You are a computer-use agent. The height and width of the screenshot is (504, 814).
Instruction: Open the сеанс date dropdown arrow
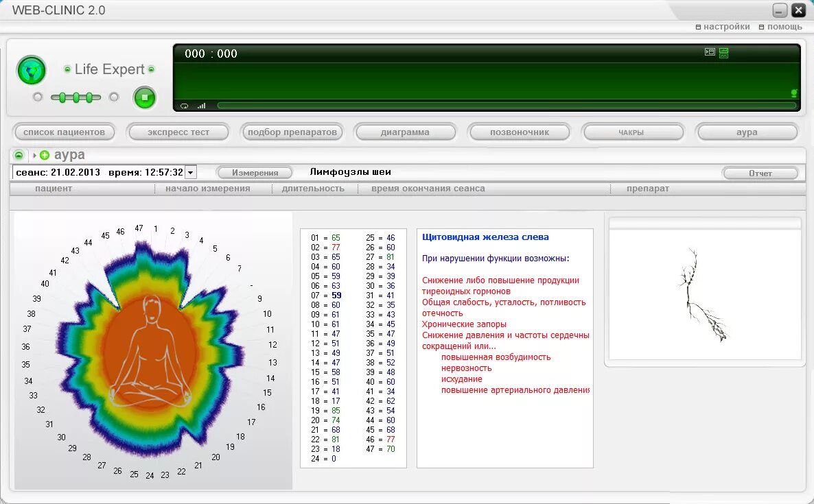pos(191,173)
